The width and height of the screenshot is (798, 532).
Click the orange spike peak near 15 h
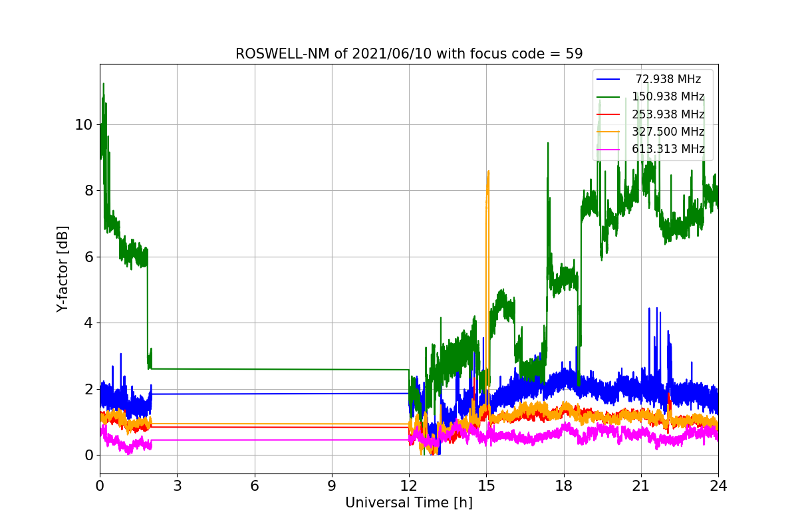click(x=488, y=172)
